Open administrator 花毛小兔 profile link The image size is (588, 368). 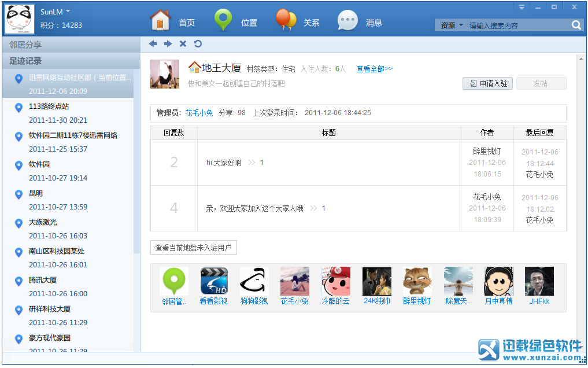click(199, 113)
